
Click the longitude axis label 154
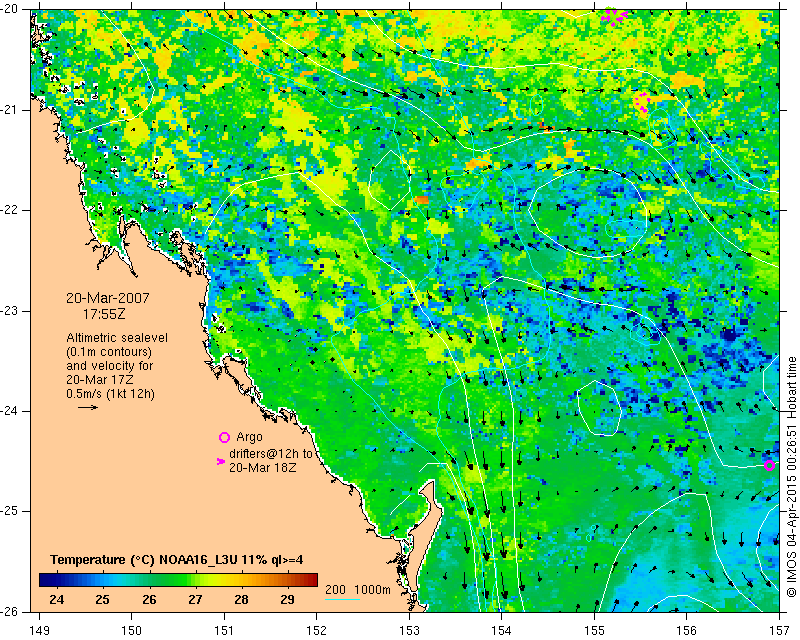[x=502, y=630]
